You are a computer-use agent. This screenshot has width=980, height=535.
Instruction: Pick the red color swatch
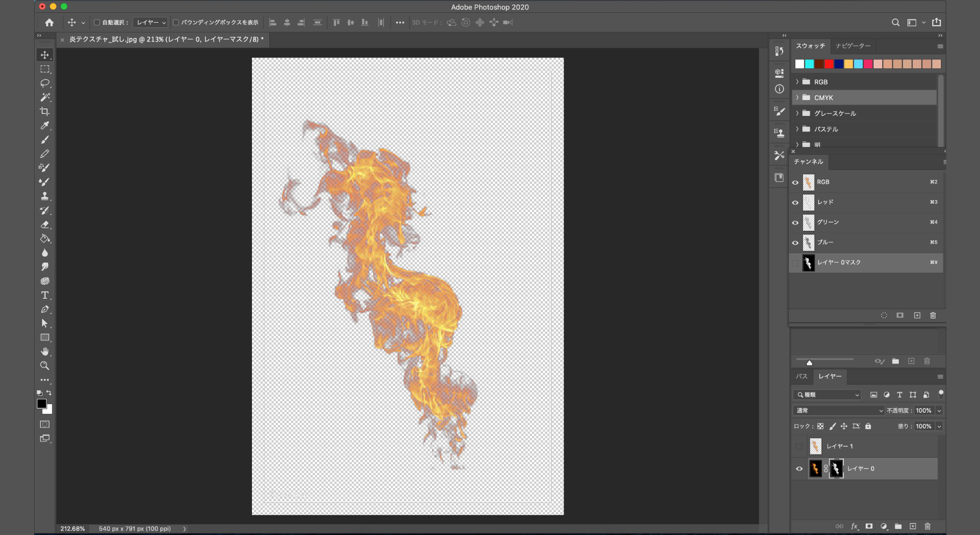pos(829,64)
